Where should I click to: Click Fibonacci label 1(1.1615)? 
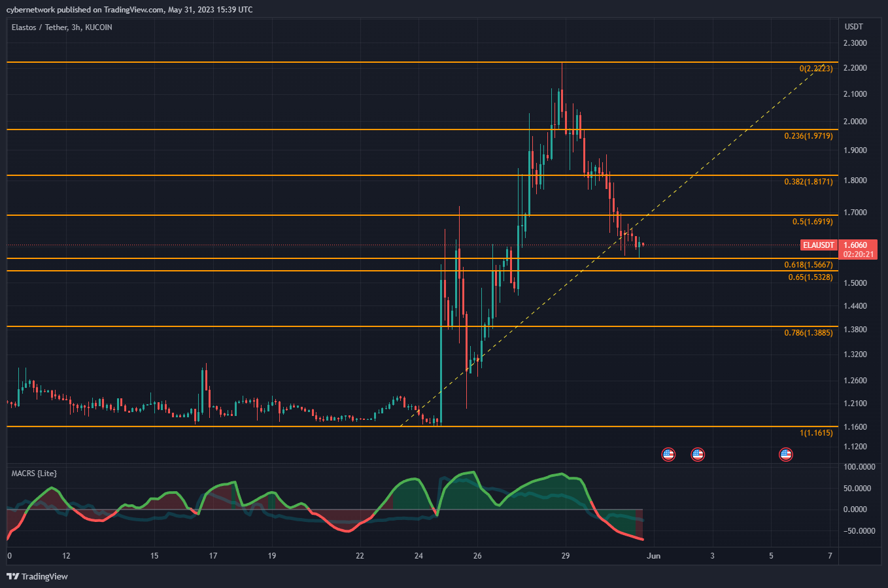[x=816, y=433]
